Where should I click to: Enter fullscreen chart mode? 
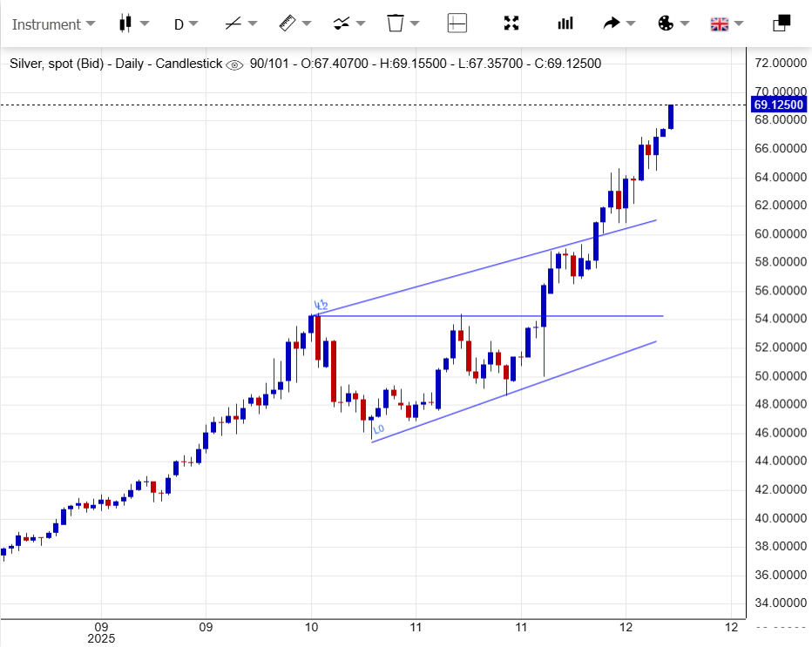[511, 24]
